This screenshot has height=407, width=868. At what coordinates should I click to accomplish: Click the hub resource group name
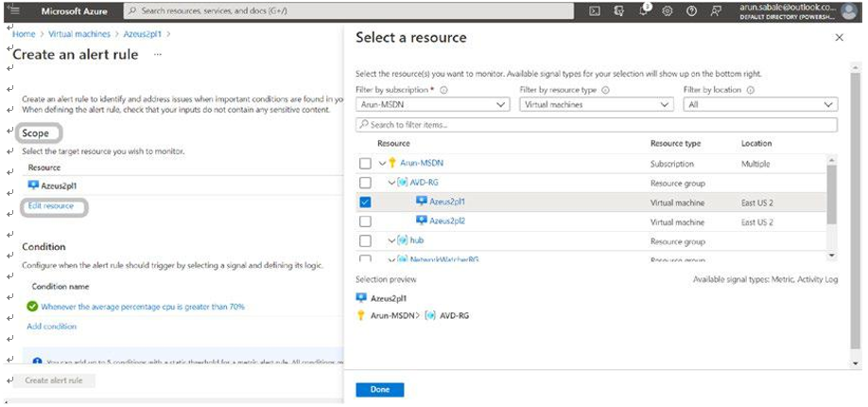(417, 240)
